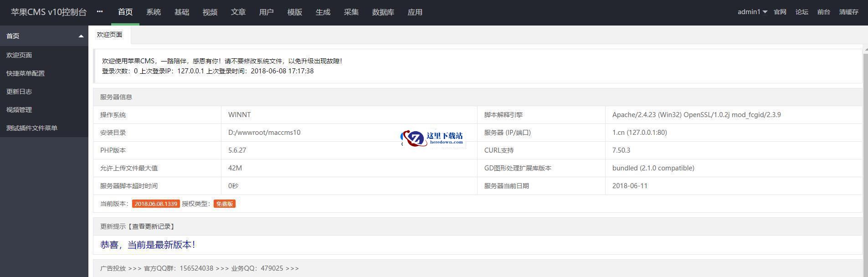868x277 pixels.
Task: Click the bundled (2.1.0 compatible) GD value
Action: pos(653,168)
